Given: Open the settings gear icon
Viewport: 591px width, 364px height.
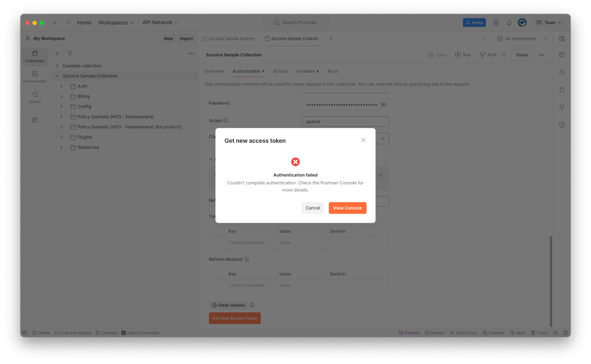Looking at the screenshot, I should 496,22.
